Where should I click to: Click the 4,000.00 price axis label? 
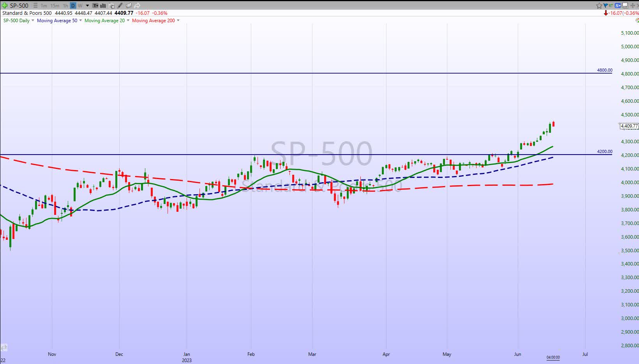630,183
